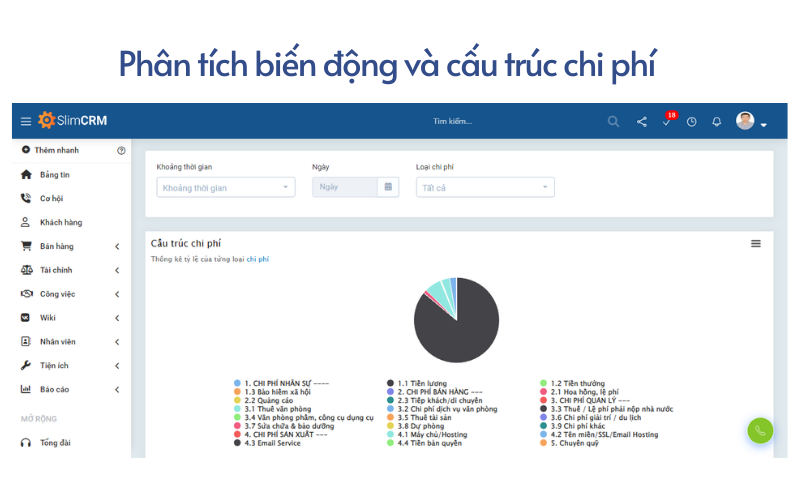Toggle legend 3.1 Thuê văn phòng

coord(272,409)
